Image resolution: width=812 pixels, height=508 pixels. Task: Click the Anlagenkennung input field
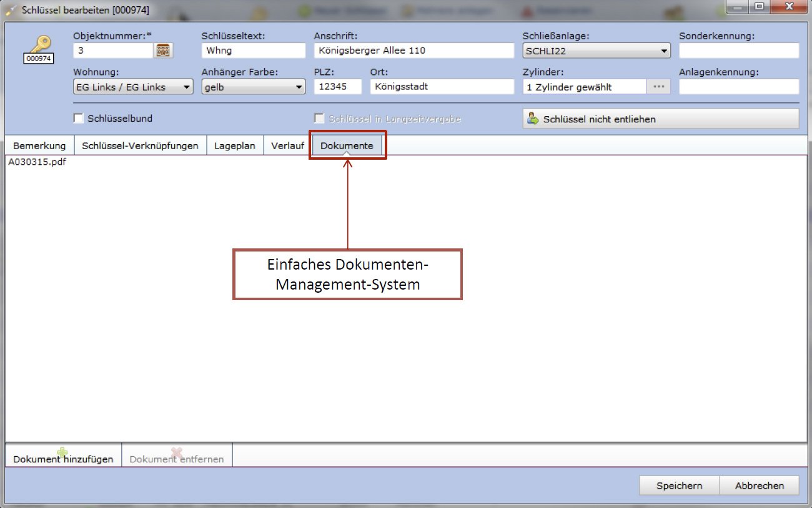tap(739, 87)
